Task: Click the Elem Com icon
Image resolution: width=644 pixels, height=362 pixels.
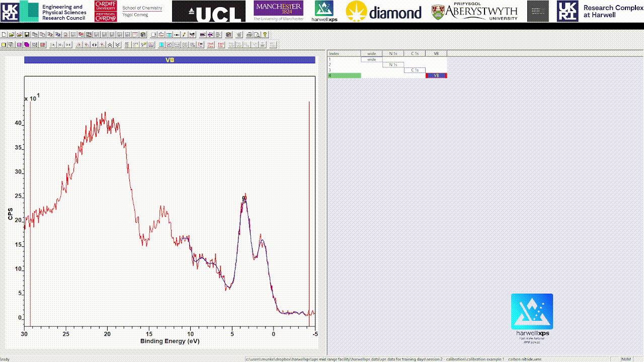Action: pyautogui.click(x=210, y=45)
